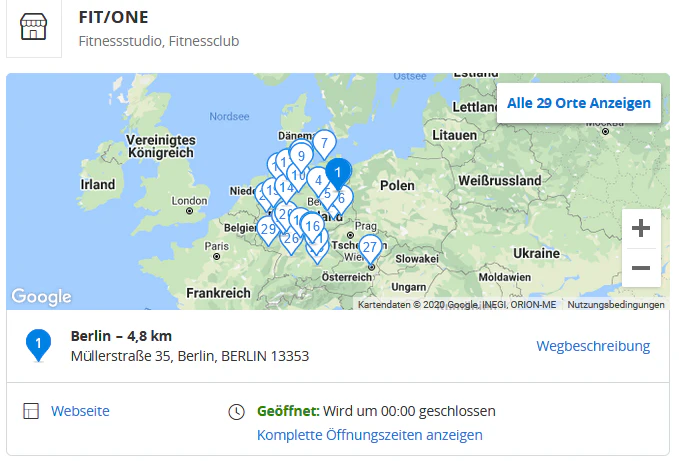
Task: Select map pin number 14
Action: (x=286, y=190)
